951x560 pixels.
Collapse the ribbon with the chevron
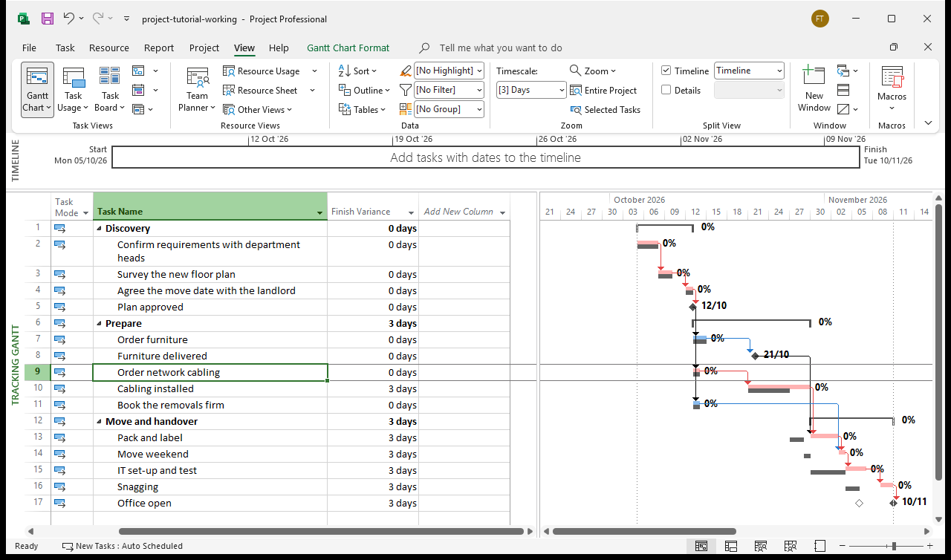click(x=928, y=123)
